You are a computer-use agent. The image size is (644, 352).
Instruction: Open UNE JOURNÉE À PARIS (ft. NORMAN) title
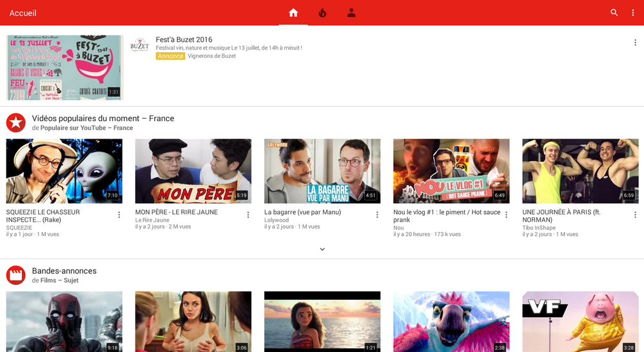[x=561, y=215]
